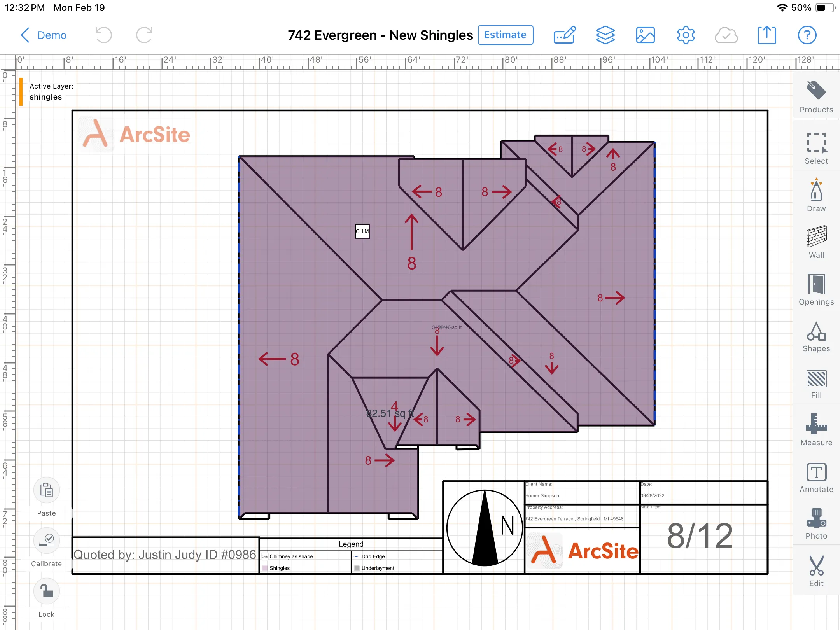Open the Annotate tool
The width and height of the screenshot is (840, 630).
tap(815, 476)
